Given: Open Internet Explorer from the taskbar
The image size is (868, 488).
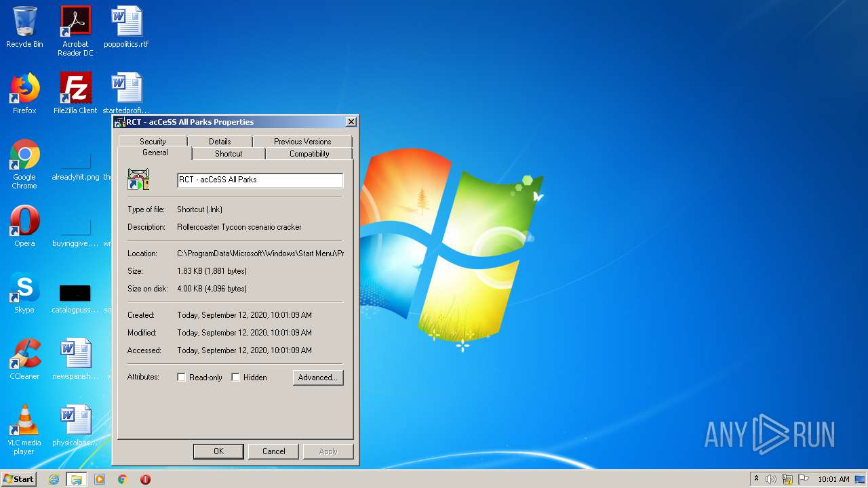Looking at the screenshot, I should click(54, 479).
